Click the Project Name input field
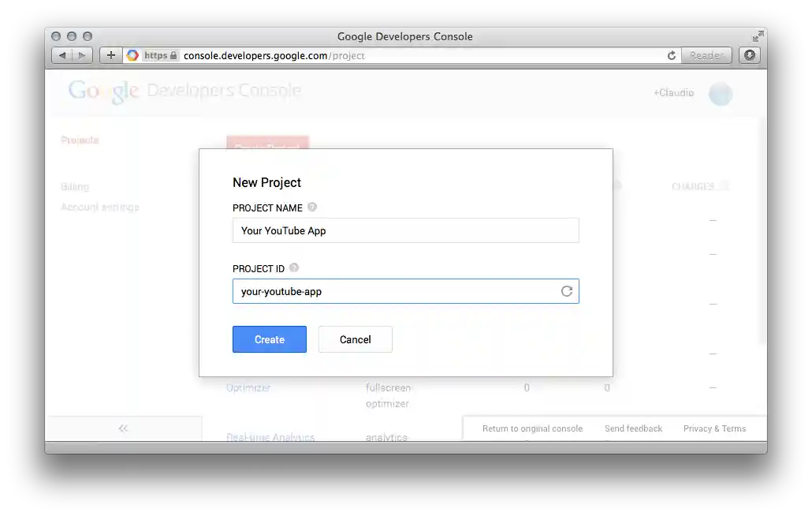The width and height of the screenshot is (812, 516). click(x=405, y=230)
